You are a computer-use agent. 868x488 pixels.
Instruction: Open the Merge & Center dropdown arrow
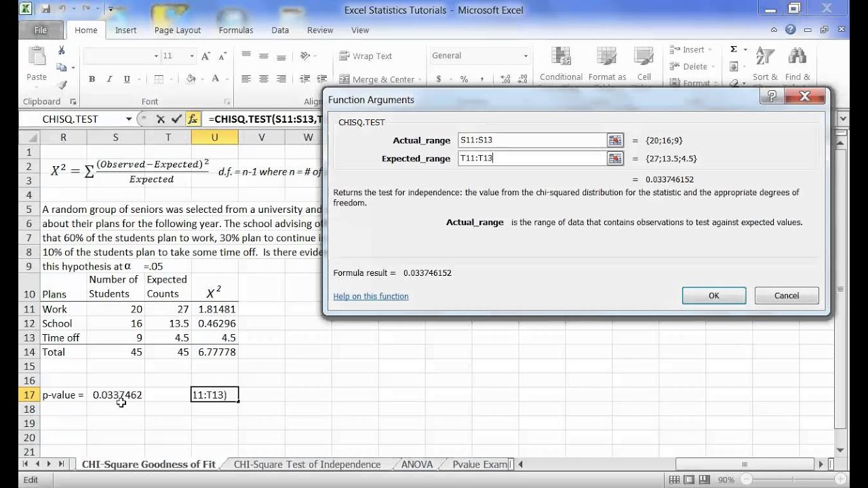420,80
